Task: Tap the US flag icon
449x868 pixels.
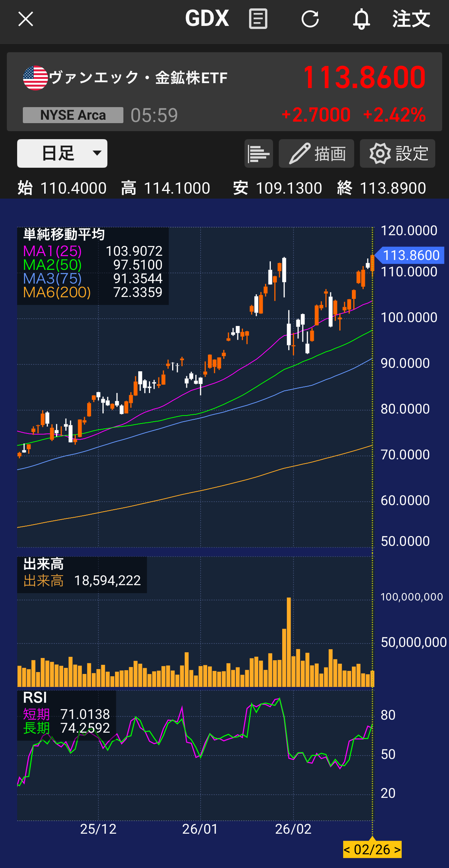Action: click(x=35, y=78)
